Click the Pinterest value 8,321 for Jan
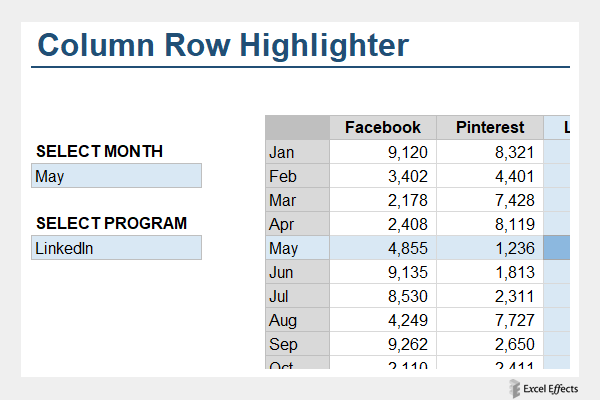The height and width of the screenshot is (400, 600). coord(489,152)
